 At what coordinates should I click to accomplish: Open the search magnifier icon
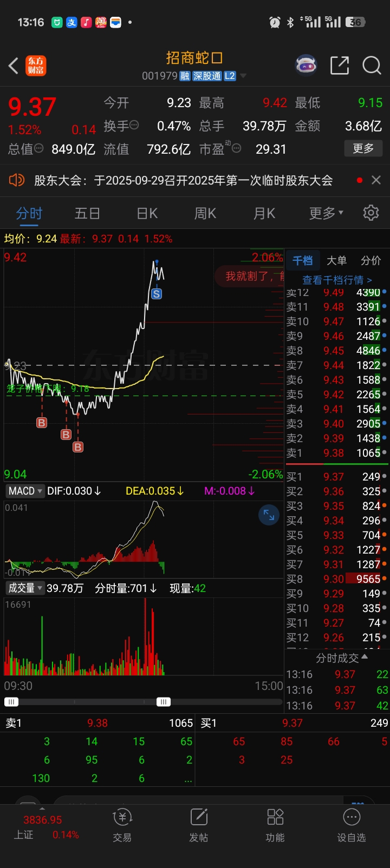pyautogui.click(x=372, y=65)
